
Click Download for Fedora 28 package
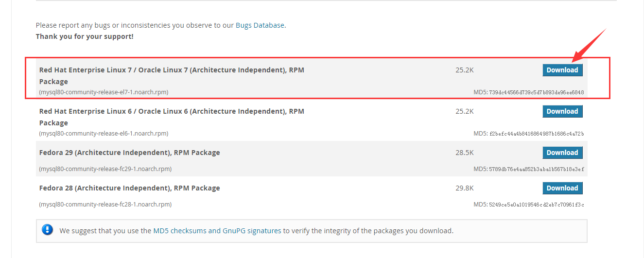(562, 188)
